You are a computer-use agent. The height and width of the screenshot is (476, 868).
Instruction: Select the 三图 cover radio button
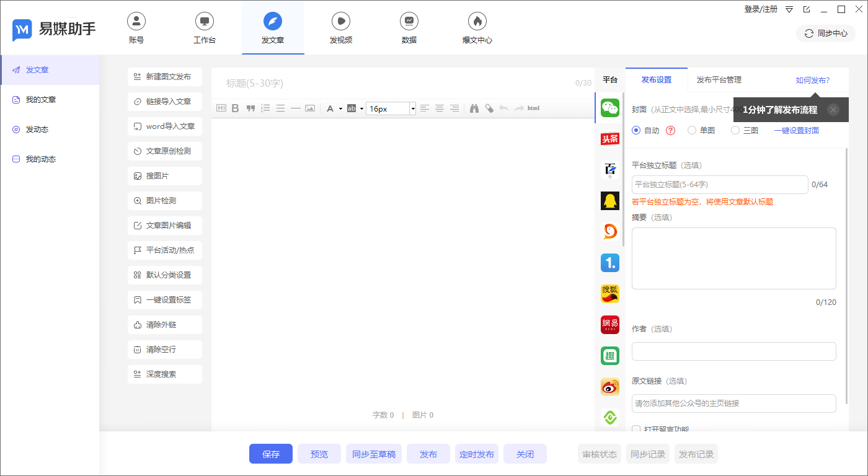[x=735, y=131]
